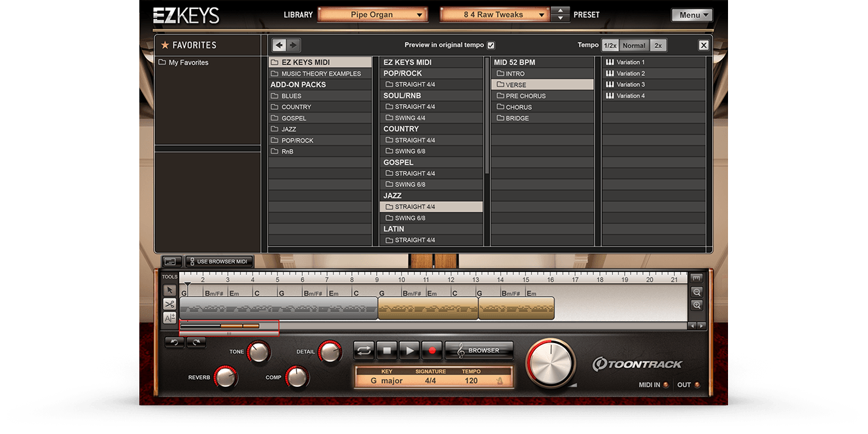Open Music Theory Examples folder
The image size is (868, 434).
(320, 73)
